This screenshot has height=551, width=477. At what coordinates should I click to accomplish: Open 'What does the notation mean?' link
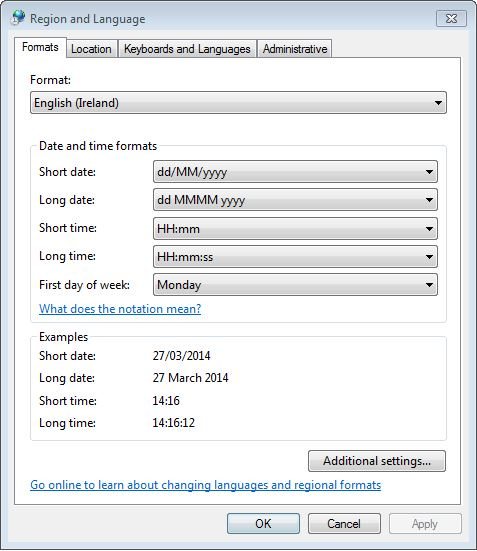click(x=120, y=309)
